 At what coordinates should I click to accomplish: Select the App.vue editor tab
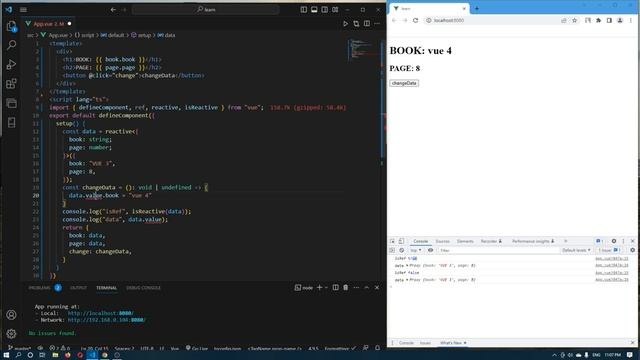coord(48,24)
